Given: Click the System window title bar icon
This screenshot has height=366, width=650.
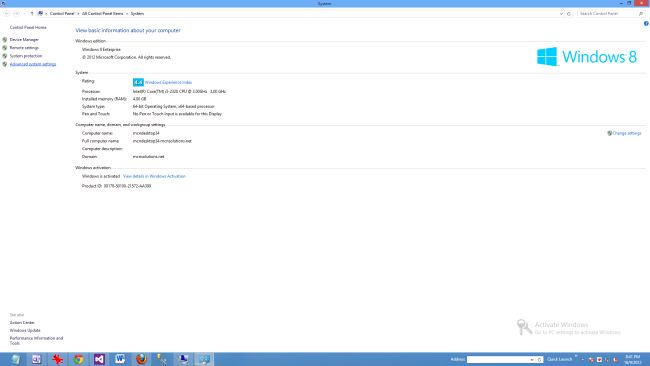Looking at the screenshot, I should pyautogui.click(x=3, y=3).
